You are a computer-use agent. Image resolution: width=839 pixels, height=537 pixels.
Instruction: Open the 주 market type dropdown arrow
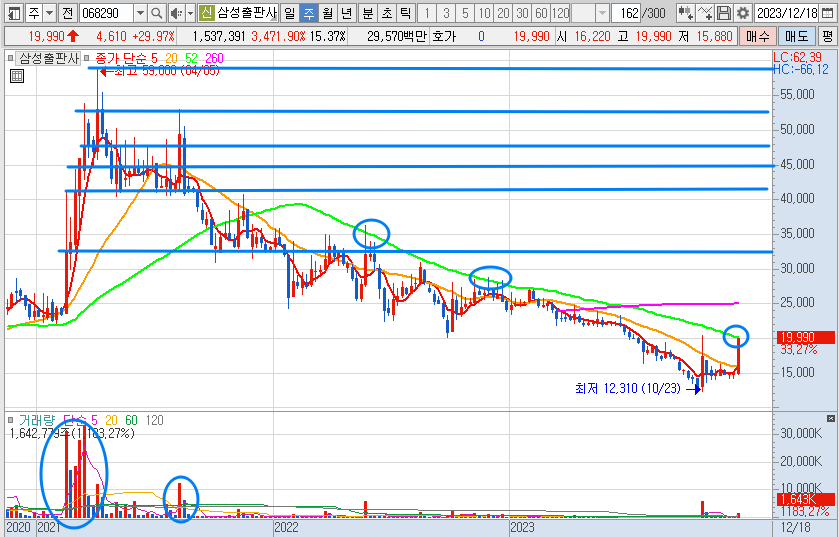pyautogui.click(x=49, y=13)
